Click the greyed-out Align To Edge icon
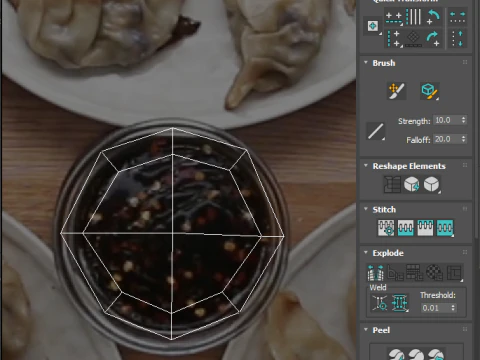Viewport: 480px width, 360px height. [413, 39]
